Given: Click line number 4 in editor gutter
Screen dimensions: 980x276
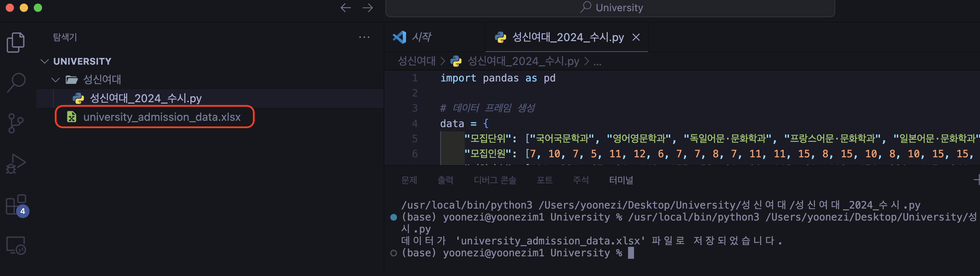Looking at the screenshot, I should [x=415, y=124].
